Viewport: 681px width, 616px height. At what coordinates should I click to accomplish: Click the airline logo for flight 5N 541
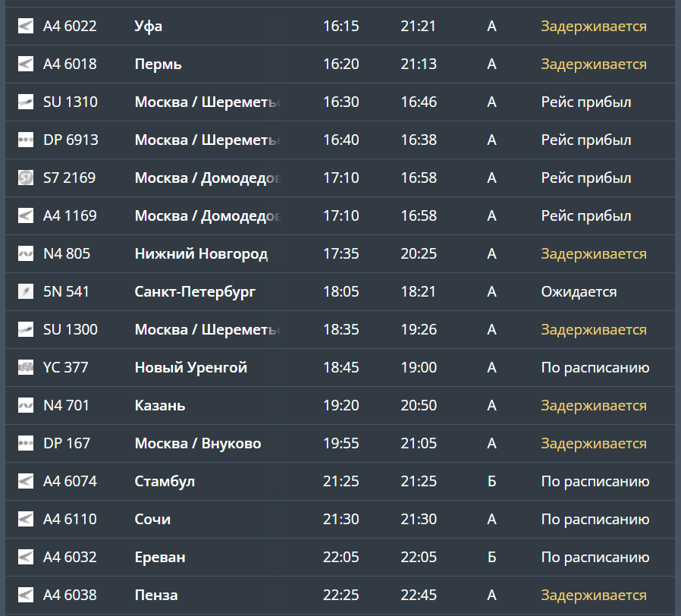(26, 292)
